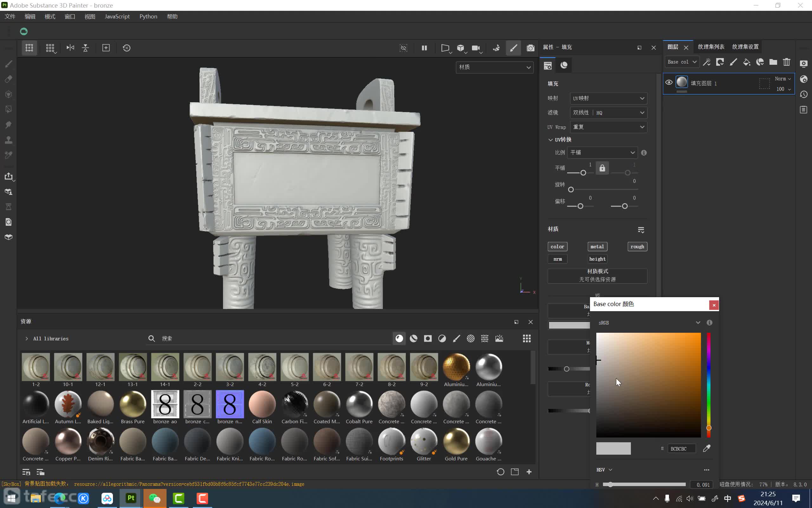
Task: Open the 材质 viewport display dropdown
Action: 494,67
